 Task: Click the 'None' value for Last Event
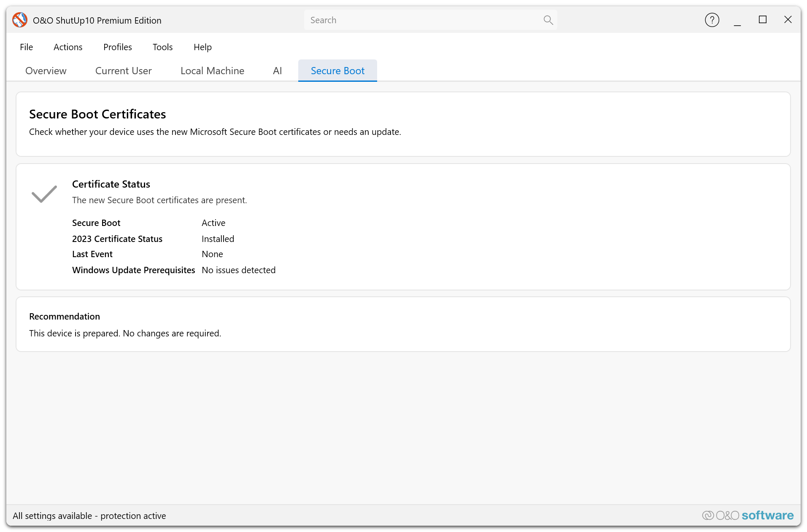[212, 254]
